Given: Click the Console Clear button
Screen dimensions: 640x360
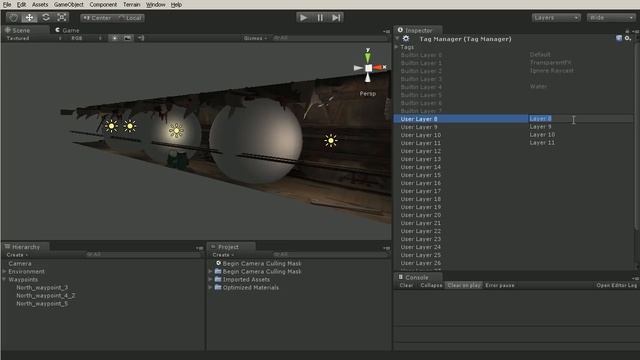Looking at the screenshot, I should 406,285.
